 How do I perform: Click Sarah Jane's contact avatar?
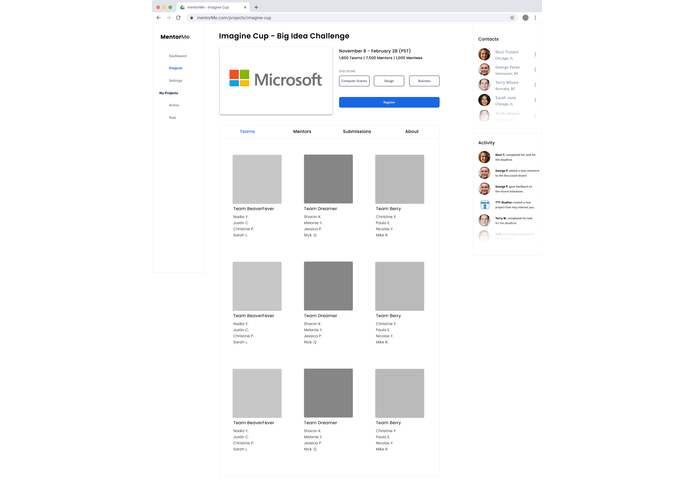point(484,100)
